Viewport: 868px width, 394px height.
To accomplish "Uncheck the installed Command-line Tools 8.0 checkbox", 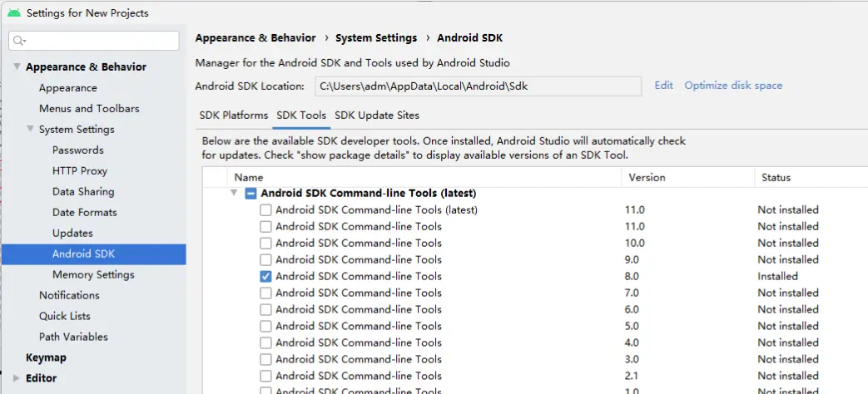I will point(265,276).
